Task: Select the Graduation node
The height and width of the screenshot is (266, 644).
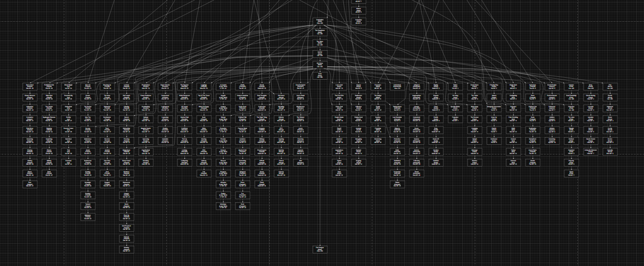Action: (320, 21)
